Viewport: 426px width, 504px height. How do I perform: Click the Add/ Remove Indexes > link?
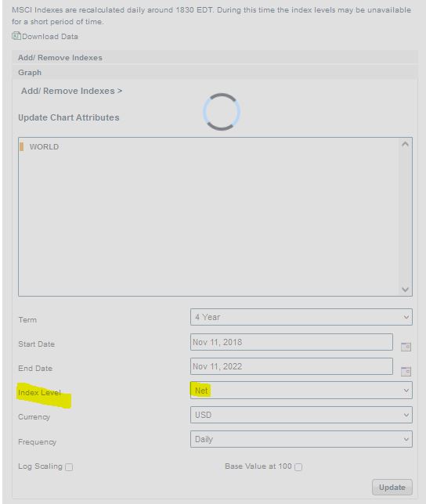(x=71, y=91)
